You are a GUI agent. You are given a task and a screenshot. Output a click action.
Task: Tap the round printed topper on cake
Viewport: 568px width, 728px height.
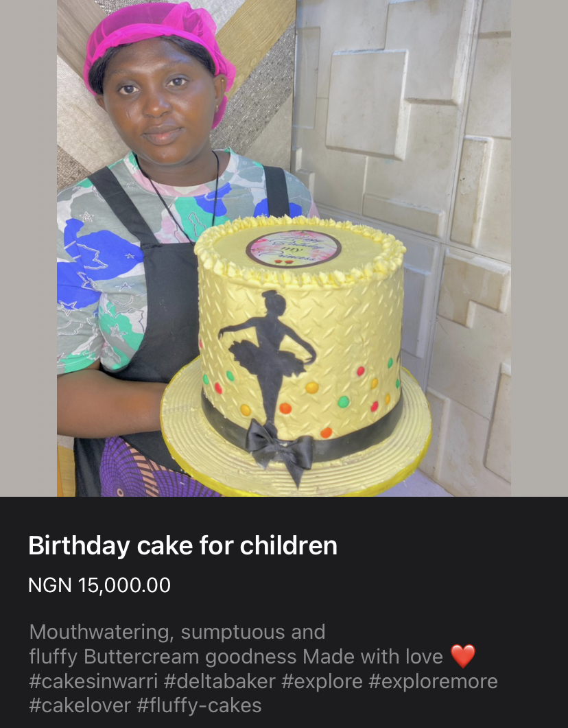tap(294, 248)
